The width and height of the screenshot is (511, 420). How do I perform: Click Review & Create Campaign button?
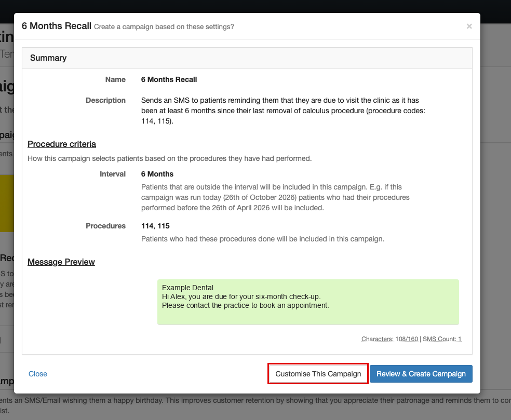click(421, 374)
